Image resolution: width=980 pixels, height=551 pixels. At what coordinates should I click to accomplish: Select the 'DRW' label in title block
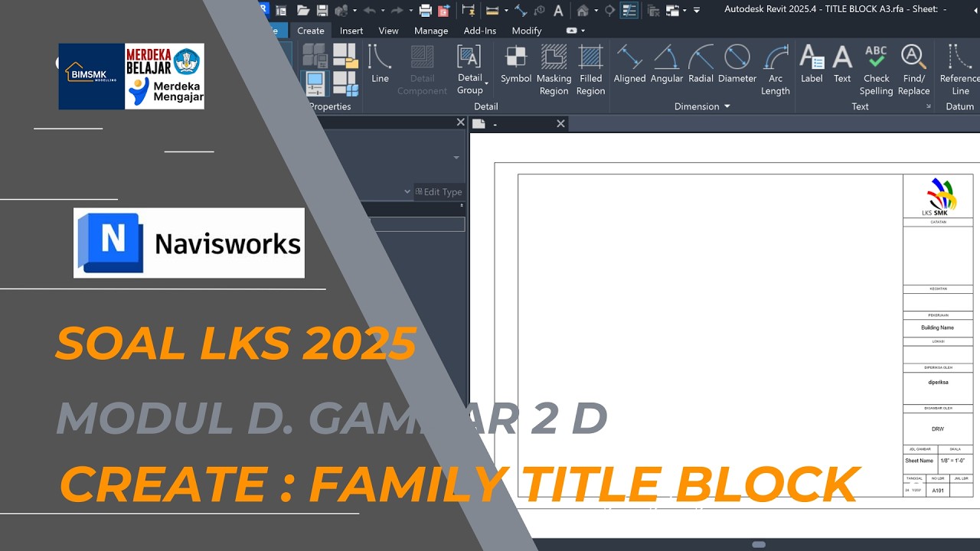938,429
